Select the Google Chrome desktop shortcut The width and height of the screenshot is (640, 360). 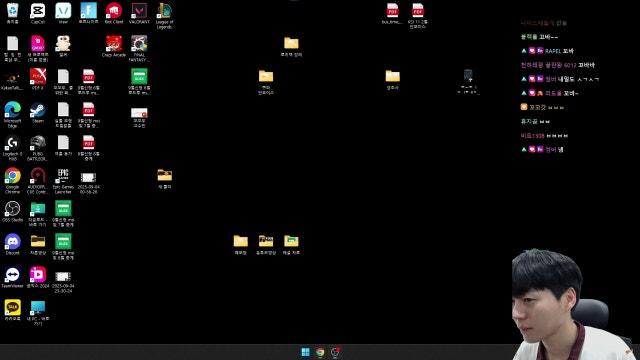point(12,181)
